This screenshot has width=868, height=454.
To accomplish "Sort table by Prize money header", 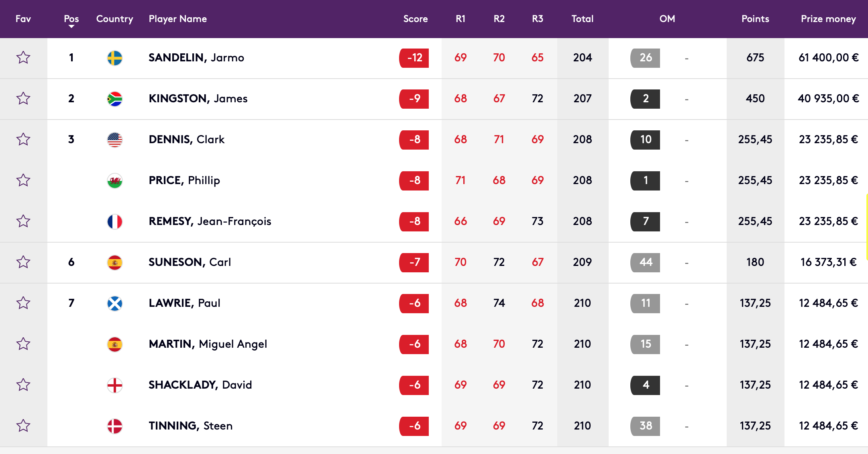I will (828, 19).
